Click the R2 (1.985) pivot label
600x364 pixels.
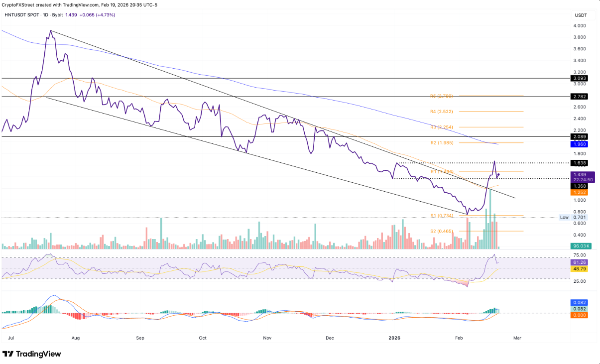(x=443, y=142)
